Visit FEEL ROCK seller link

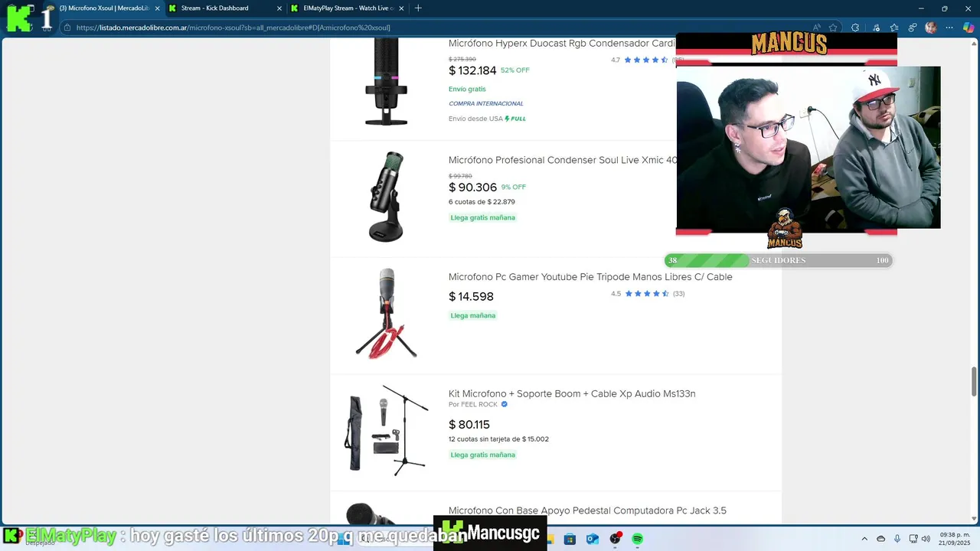click(x=479, y=405)
